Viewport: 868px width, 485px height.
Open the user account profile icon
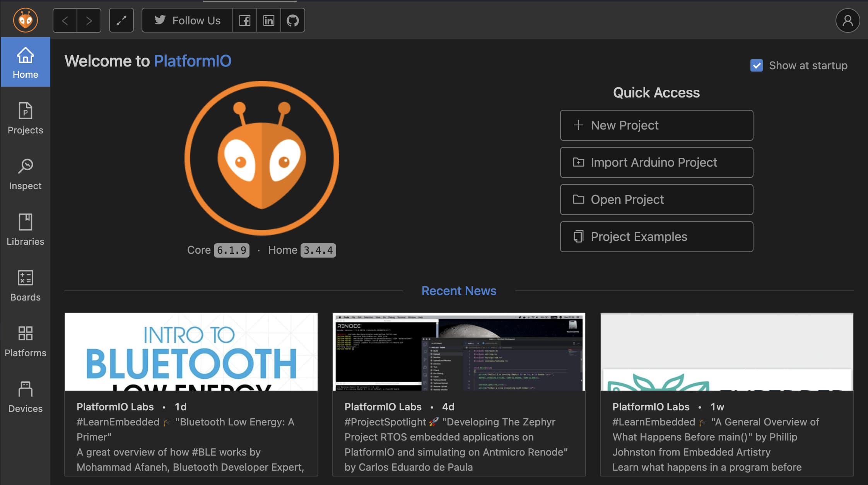click(x=847, y=20)
